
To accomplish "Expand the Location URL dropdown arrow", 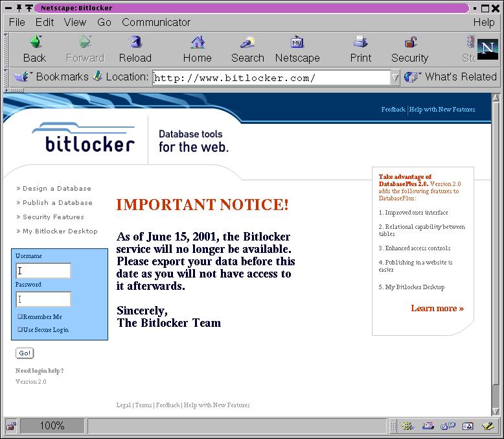I will (x=395, y=77).
